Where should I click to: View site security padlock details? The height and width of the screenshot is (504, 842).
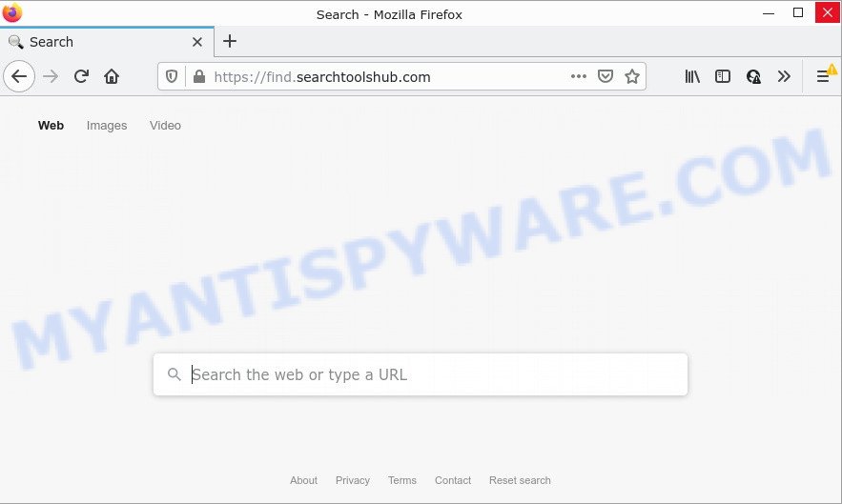[x=199, y=77]
